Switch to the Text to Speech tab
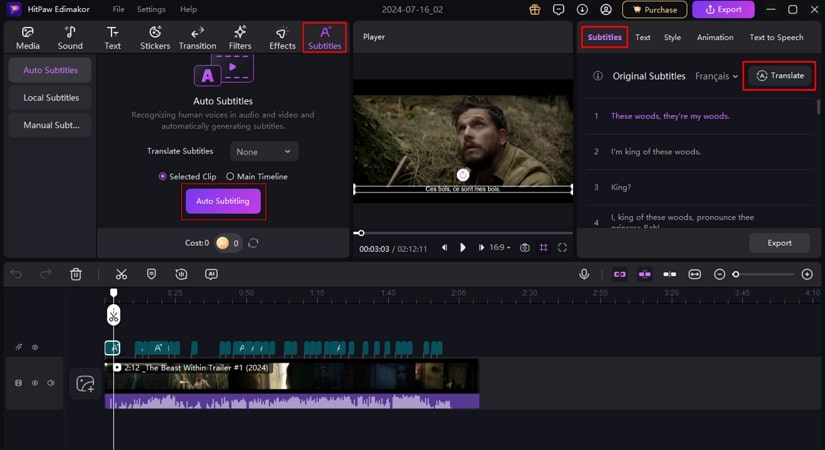 point(776,37)
